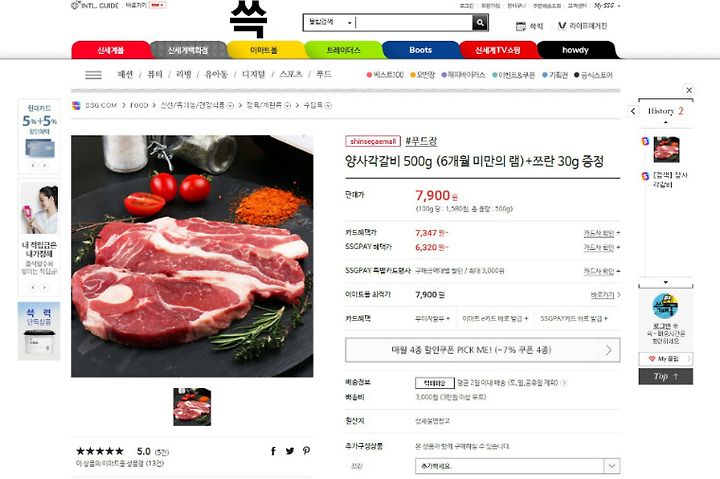Share product on Twitter

290,451
